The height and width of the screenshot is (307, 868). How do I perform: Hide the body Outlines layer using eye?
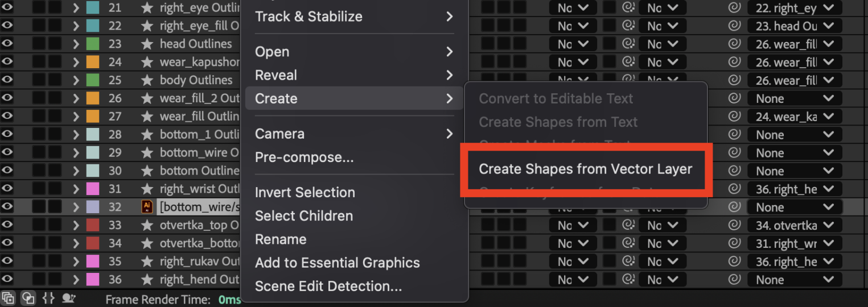(7, 80)
